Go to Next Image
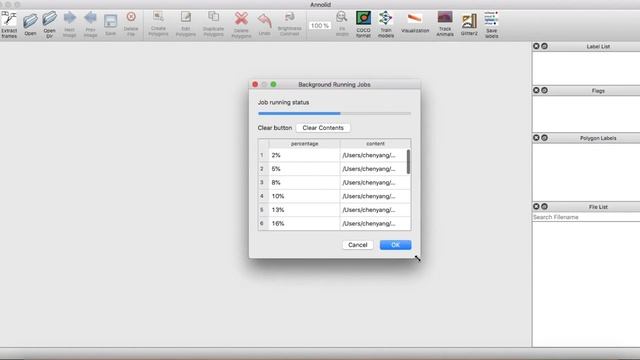The width and height of the screenshot is (640, 360). click(69, 24)
